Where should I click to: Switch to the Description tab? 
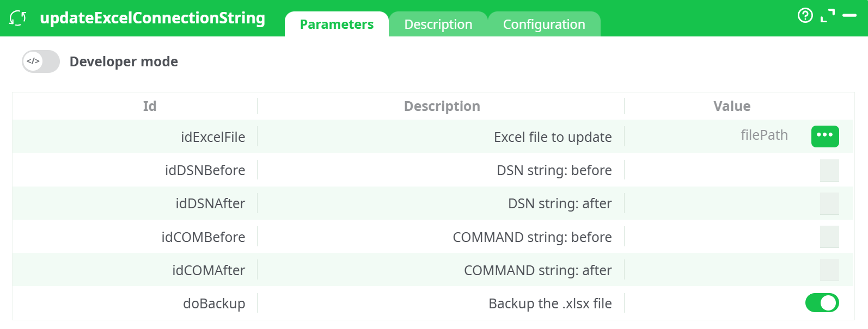pyautogui.click(x=438, y=24)
